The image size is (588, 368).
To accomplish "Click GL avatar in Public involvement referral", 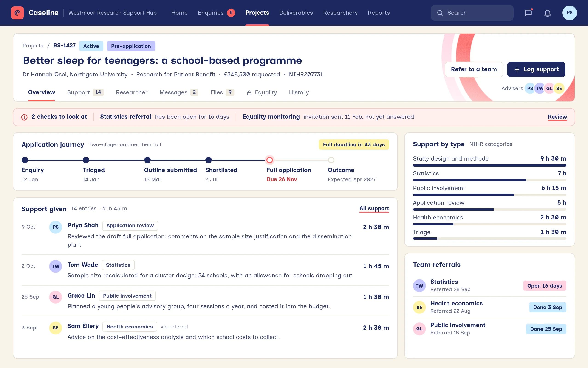I will [419, 329].
